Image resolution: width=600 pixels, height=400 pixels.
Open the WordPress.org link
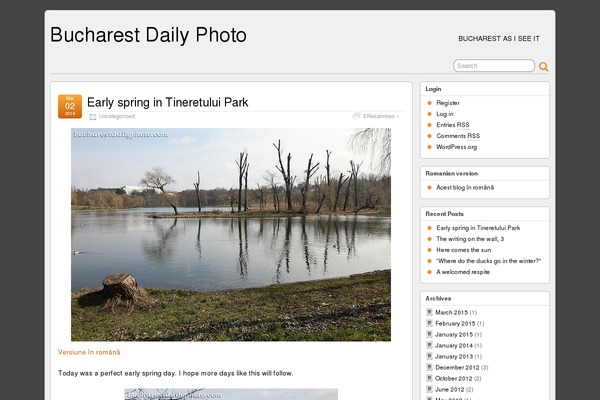pos(457,147)
